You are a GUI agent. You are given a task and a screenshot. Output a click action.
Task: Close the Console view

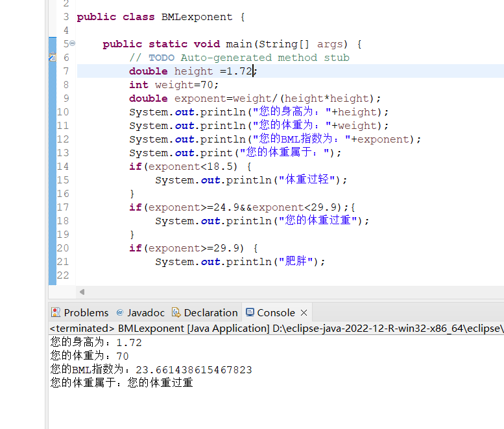(304, 312)
